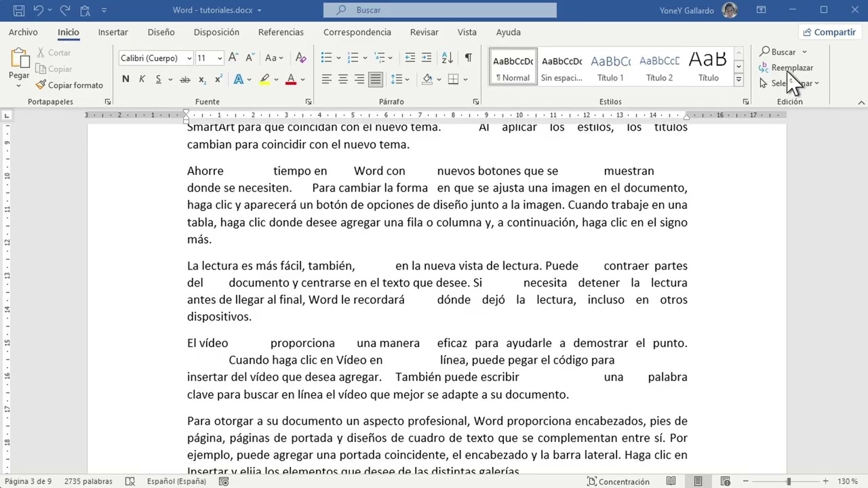Apply the Sin espaciado style
This screenshot has height=488, width=868.
pos(561,66)
